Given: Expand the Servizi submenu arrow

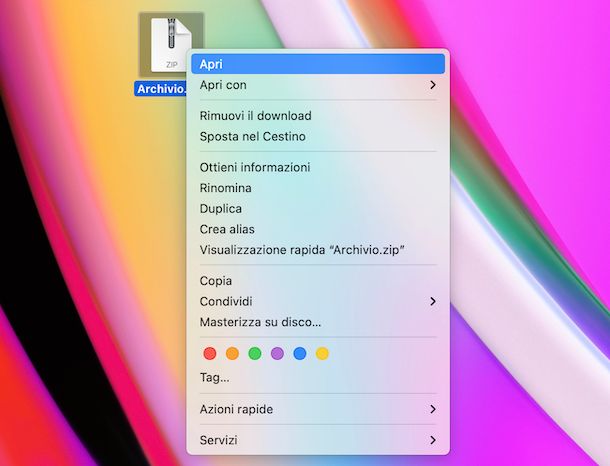Looking at the screenshot, I should [433, 440].
